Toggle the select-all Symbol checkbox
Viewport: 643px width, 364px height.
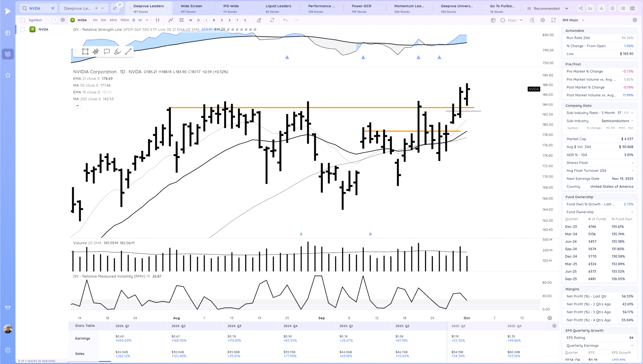(x=23, y=20)
